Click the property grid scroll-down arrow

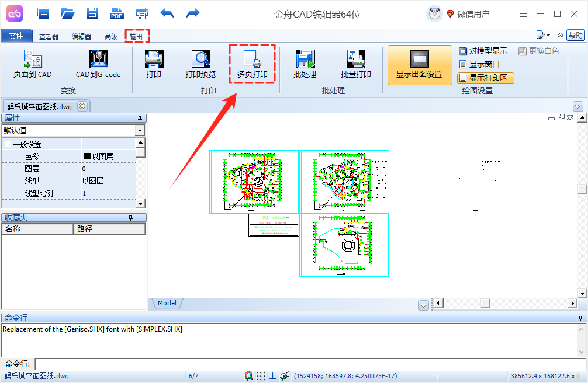[x=140, y=204]
